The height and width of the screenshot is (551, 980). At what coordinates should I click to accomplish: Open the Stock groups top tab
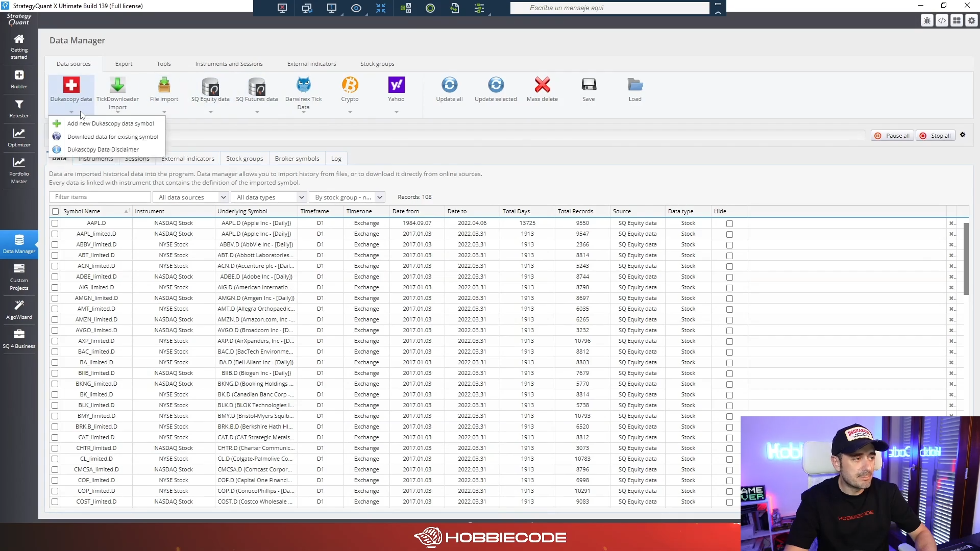[377, 64]
